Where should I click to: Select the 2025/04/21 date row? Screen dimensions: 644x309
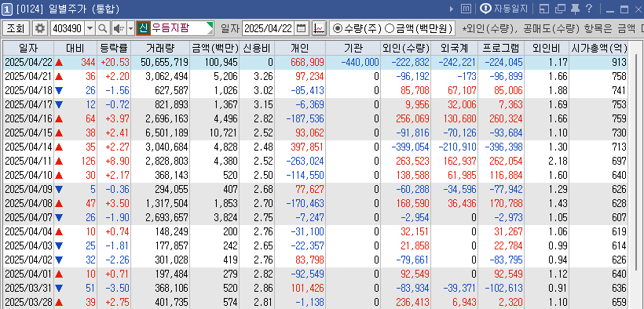click(x=316, y=76)
